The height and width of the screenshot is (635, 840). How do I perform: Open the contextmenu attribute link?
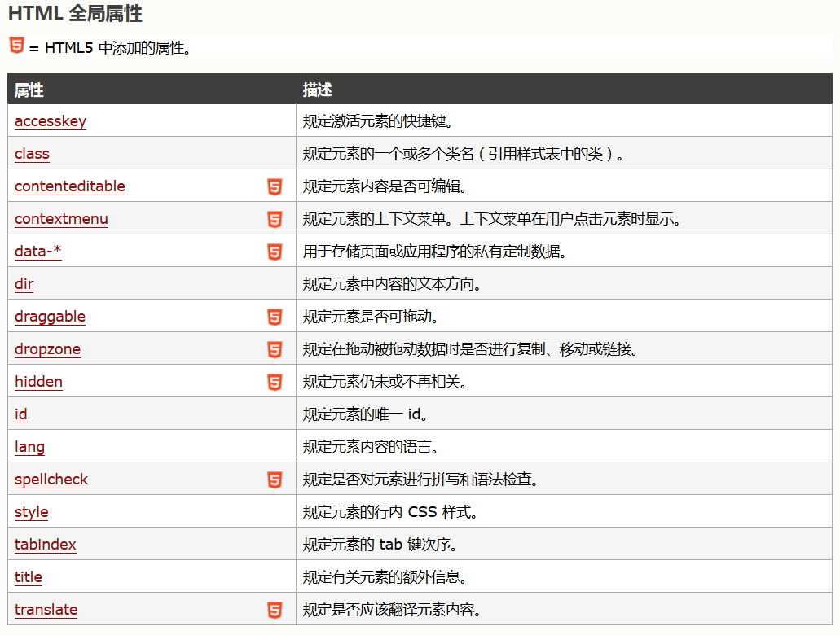point(61,219)
